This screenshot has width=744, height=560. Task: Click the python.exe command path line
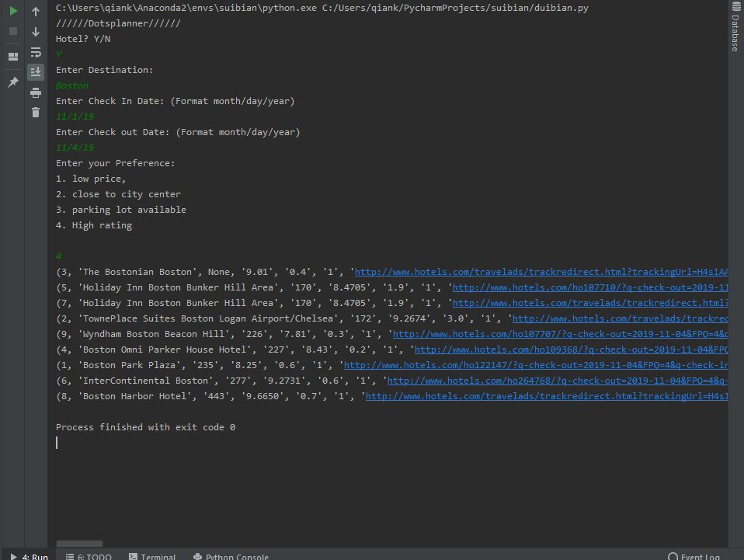point(322,8)
